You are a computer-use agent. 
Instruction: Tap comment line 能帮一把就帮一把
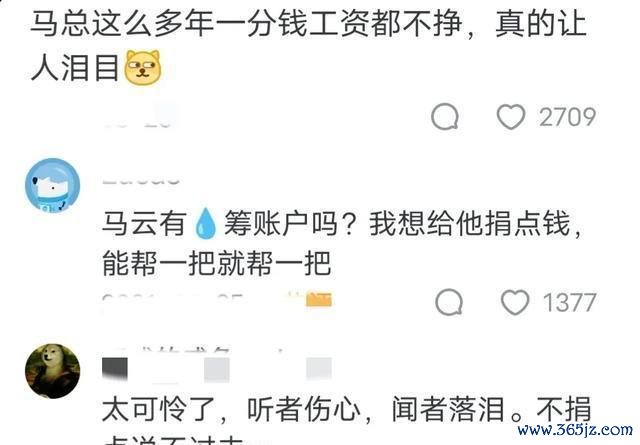tap(216, 263)
